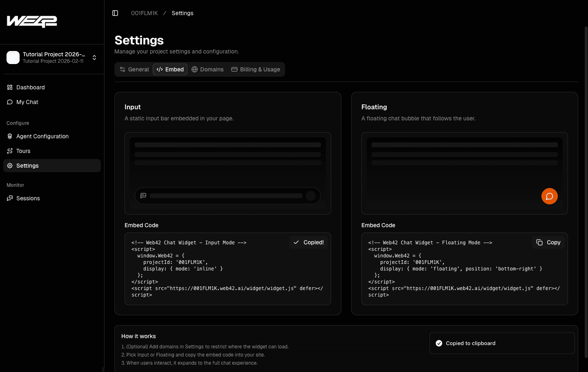Click the Web42 logo
This screenshot has height=372, width=588.
(x=31, y=22)
